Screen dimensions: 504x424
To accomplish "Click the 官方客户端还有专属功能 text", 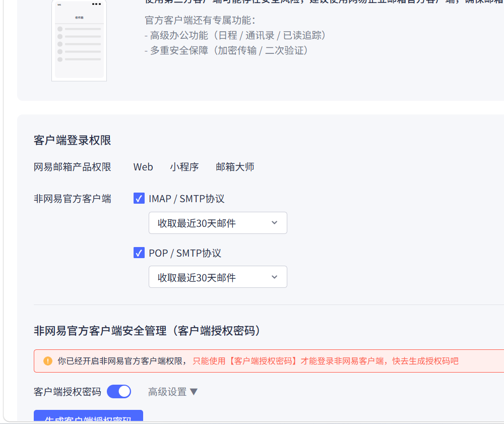I will 200,20.
